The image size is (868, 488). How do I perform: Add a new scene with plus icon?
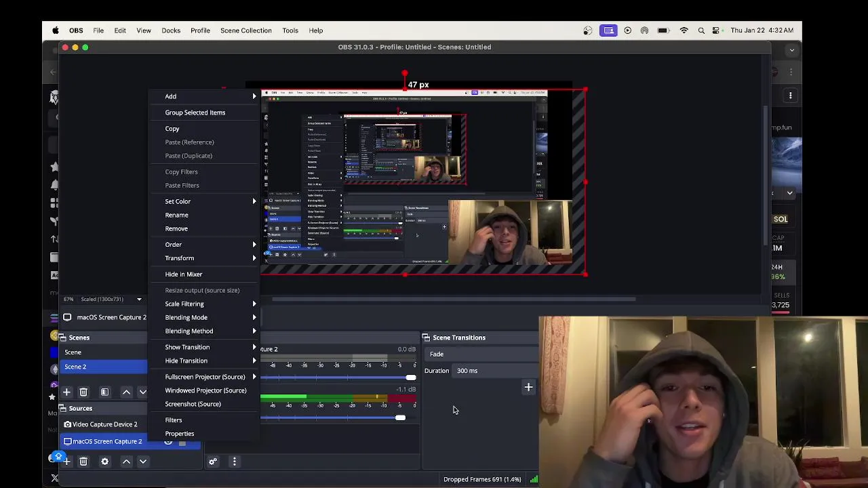pos(66,392)
